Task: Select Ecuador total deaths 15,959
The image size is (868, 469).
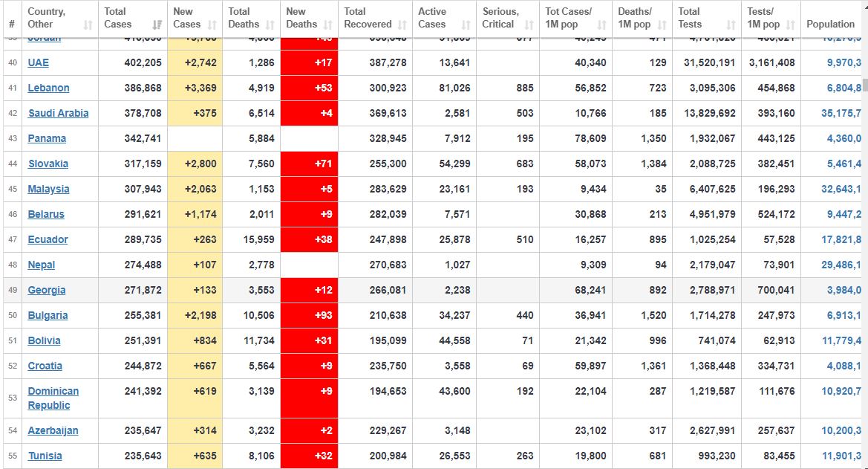Action: (259, 239)
